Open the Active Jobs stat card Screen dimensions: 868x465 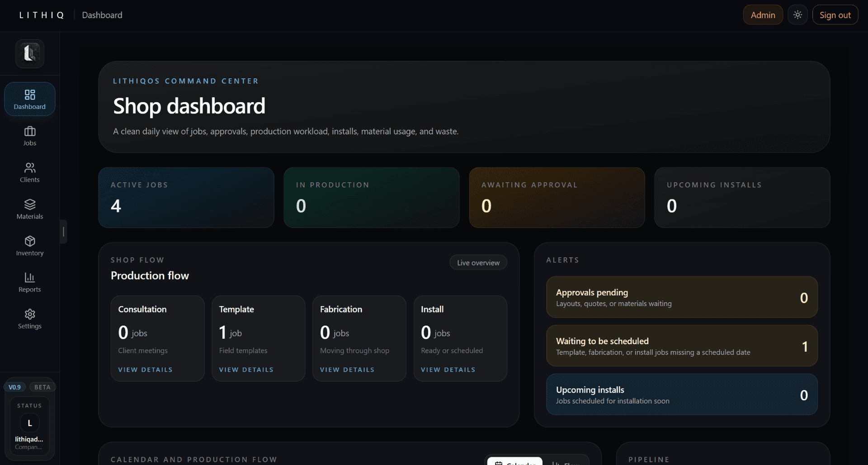click(186, 198)
